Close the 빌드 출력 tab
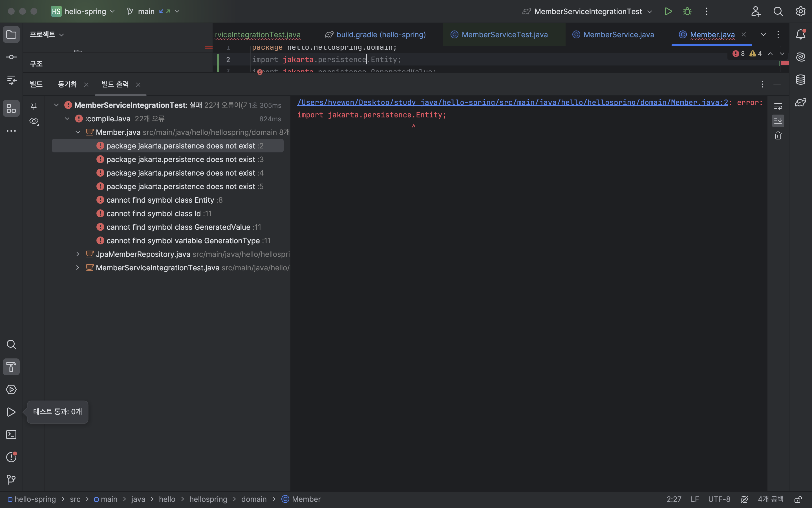Viewport: 812px width, 508px height. (x=138, y=85)
